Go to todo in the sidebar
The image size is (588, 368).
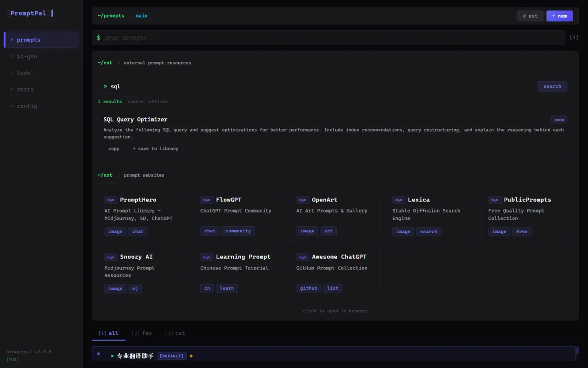[x=41, y=73]
